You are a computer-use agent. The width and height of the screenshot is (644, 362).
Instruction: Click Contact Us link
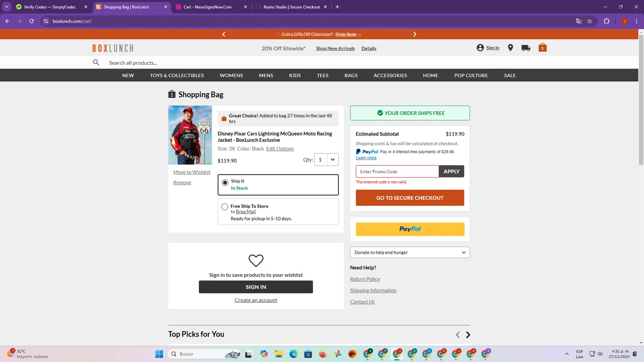[x=362, y=302]
